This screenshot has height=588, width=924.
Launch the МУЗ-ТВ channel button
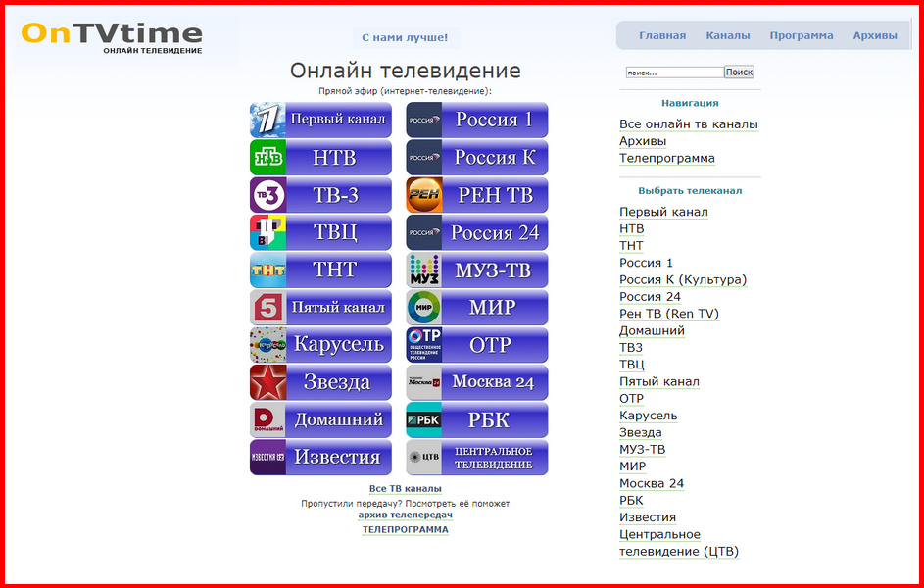[477, 269]
